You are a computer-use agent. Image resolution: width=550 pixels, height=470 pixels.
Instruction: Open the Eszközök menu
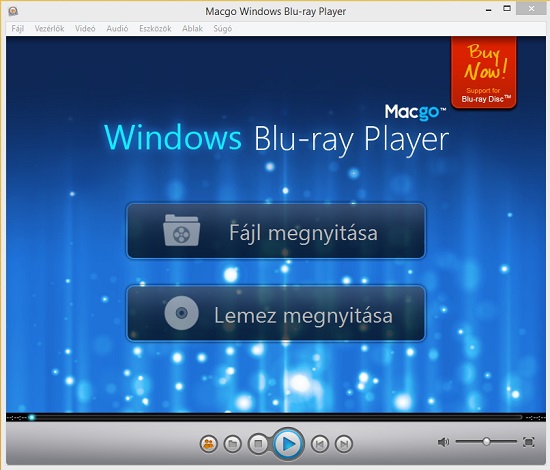click(155, 28)
